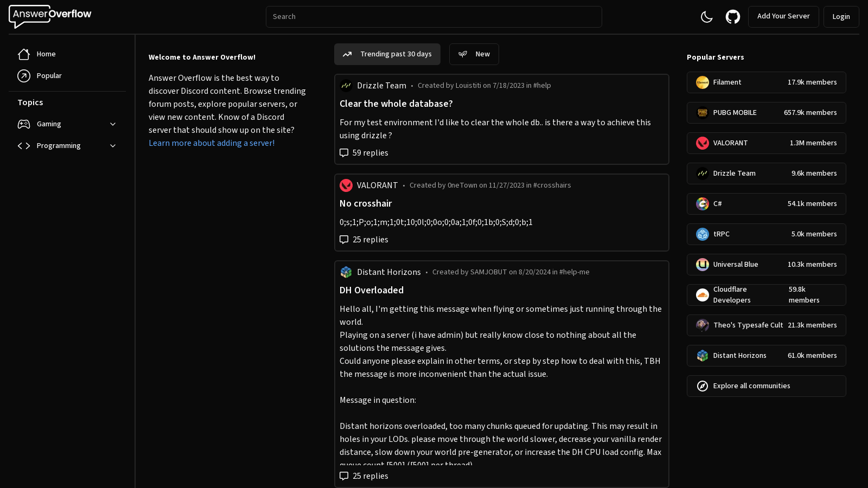Follow Learn more about adding a server link
The height and width of the screenshot is (488, 868).
(212, 143)
